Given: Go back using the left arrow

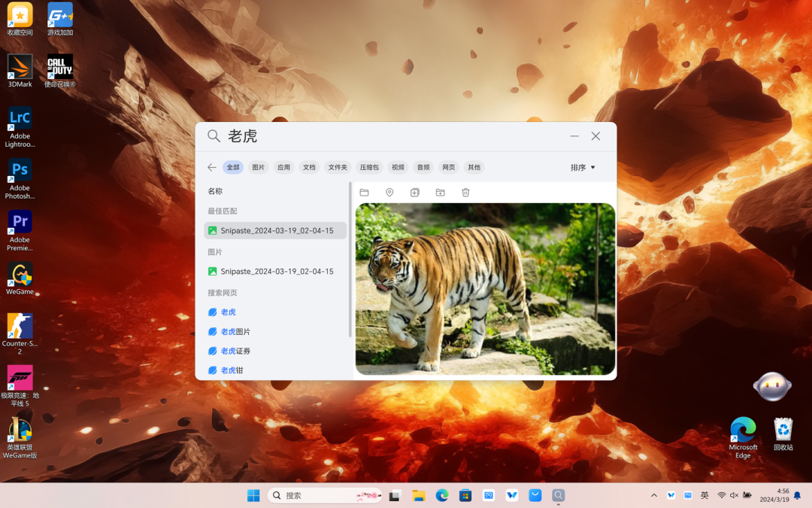Looking at the screenshot, I should click(212, 167).
